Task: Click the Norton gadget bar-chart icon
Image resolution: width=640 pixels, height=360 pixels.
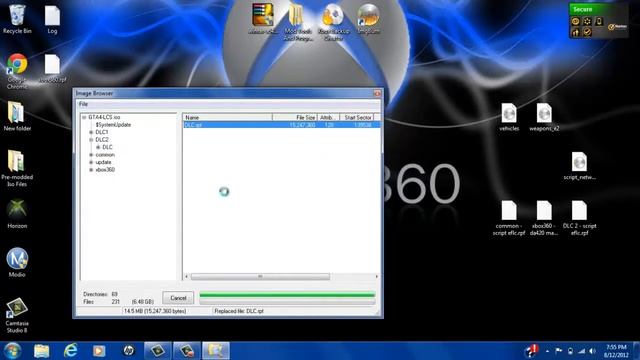Action: [576, 32]
